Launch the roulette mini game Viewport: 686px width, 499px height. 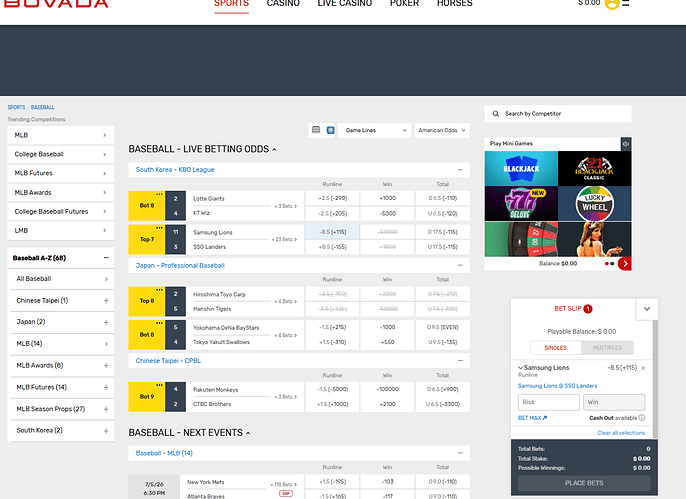pos(521,239)
